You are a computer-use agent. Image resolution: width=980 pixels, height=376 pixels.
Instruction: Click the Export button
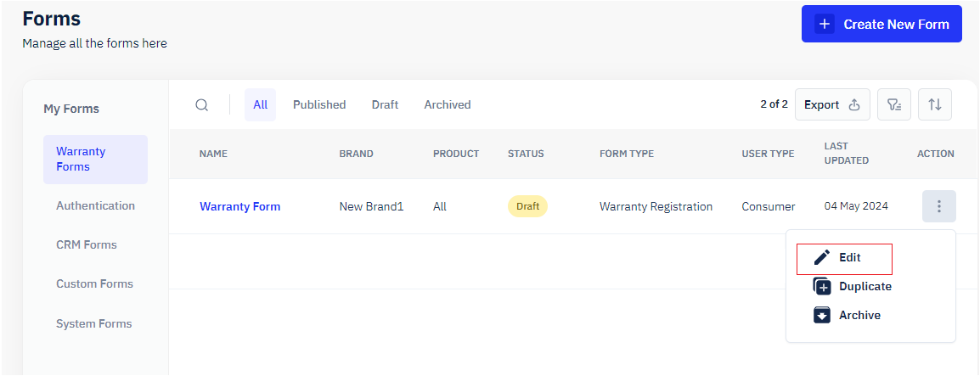coord(831,104)
